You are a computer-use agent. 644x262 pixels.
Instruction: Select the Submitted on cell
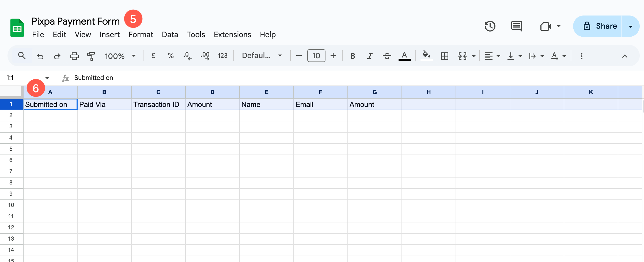pos(50,104)
